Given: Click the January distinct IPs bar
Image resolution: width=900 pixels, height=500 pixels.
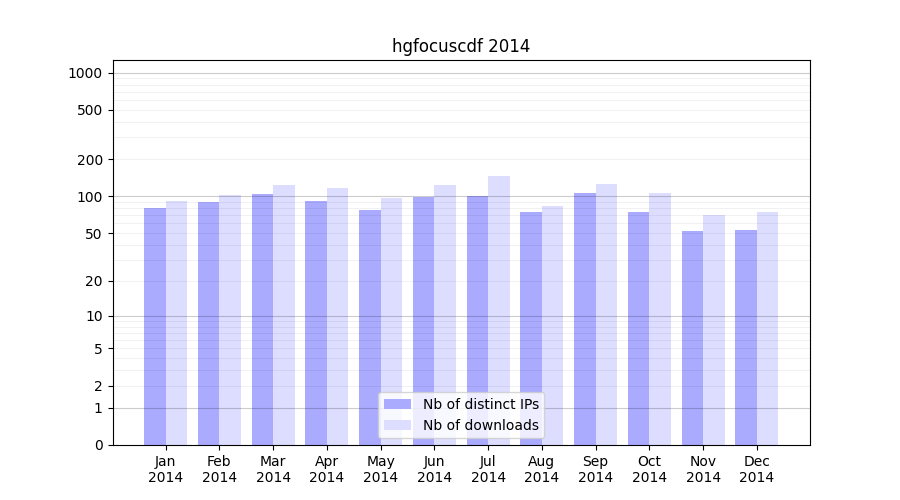Looking at the screenshot, I should 155,326.
